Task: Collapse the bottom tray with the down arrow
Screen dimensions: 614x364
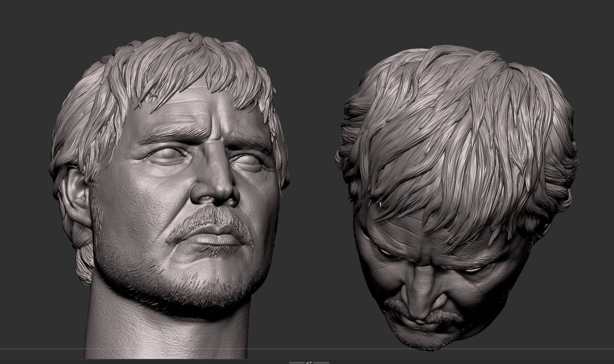Action: [x=311, y=363]
